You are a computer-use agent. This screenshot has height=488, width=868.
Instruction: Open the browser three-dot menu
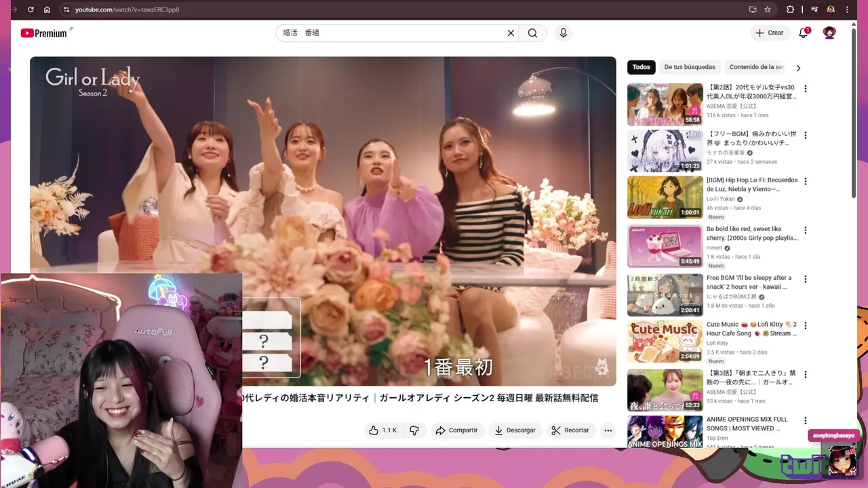[x=847, y=9]
